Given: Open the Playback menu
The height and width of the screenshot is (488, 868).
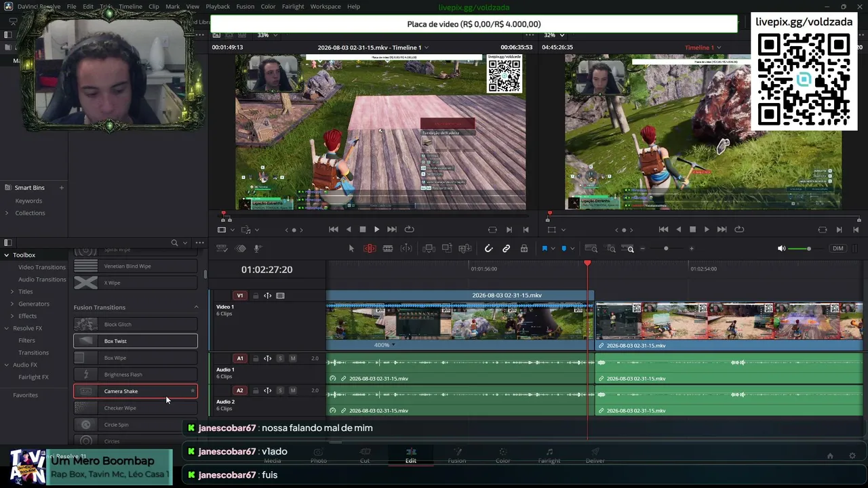Looking at the screenshot, I should pos(218,7).
